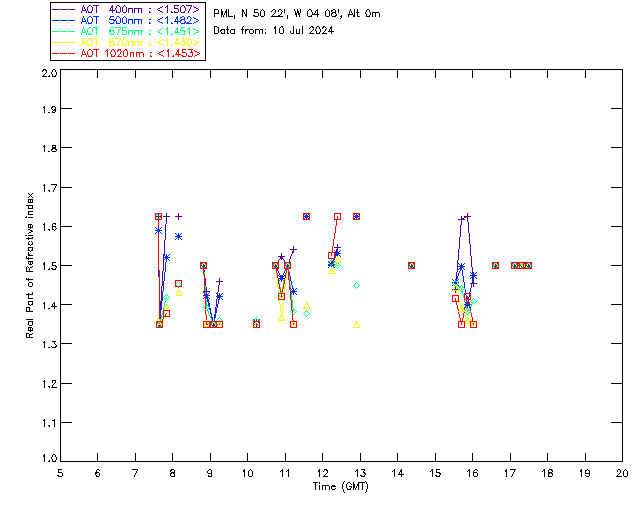Click the x-axis tick label 19

[x=585, y=473]
